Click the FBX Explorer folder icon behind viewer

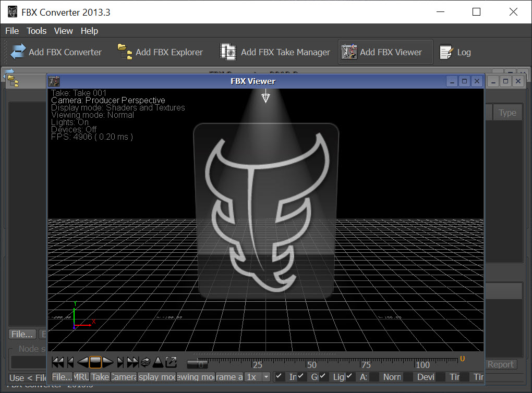pos(13,81)
